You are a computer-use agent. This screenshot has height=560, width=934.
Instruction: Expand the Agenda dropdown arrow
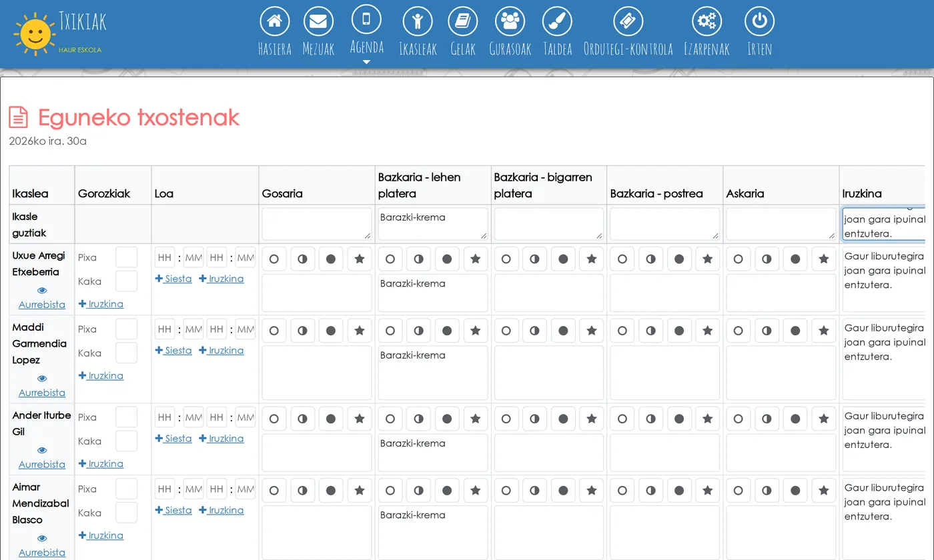[366, 62]
